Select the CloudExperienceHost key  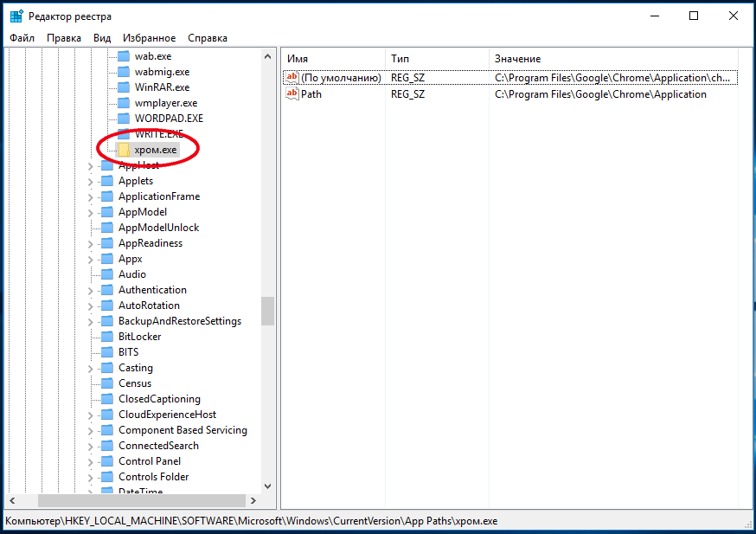pos(167,415)
